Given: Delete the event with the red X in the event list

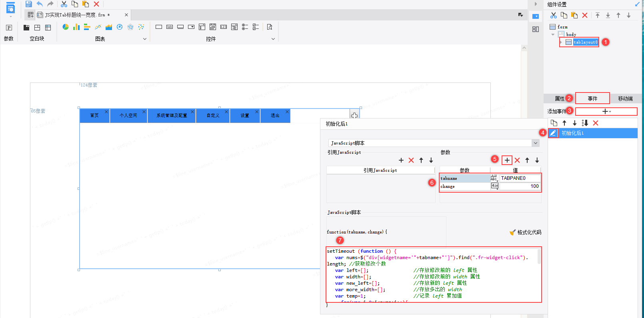Looking at the screenshot, I should tap(596, 123).
